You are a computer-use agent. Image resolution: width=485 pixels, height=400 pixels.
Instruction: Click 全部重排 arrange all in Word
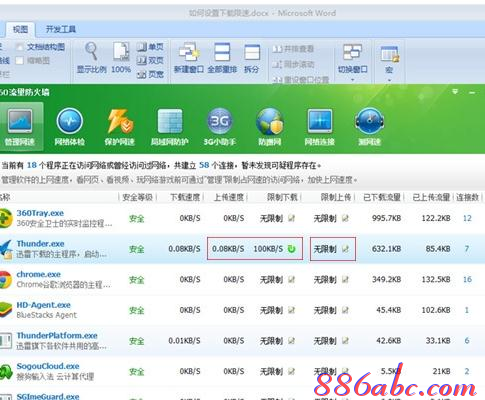(x=222, y=57)
